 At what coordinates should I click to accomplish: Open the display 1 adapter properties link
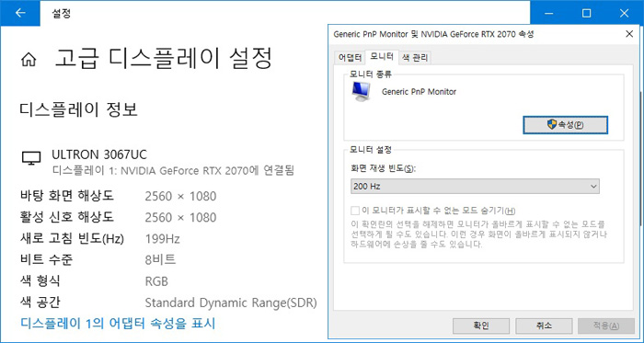click(118, 324)
